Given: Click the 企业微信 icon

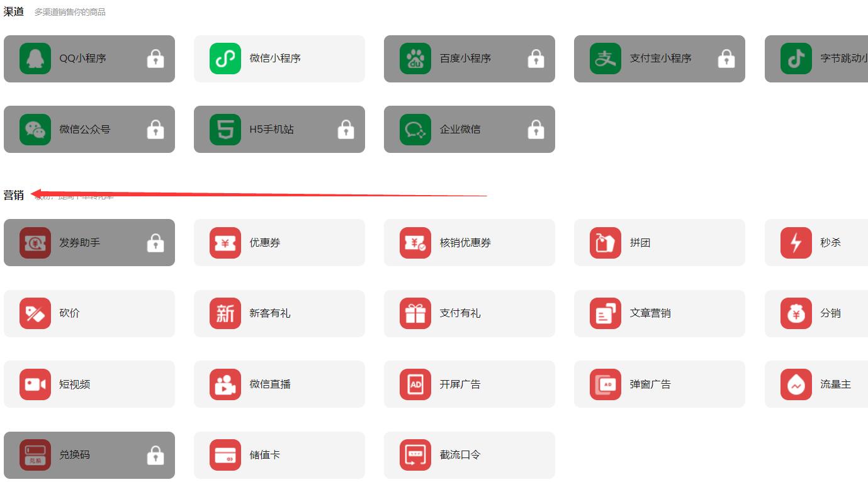Looking at the screenshot, I should click(x=415, y=130).
